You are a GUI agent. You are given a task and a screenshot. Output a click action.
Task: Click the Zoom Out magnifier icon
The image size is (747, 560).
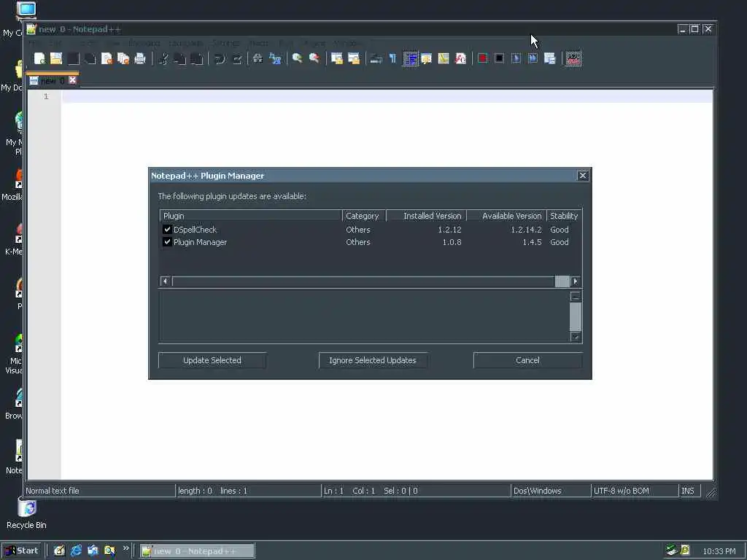click(314, 58)
